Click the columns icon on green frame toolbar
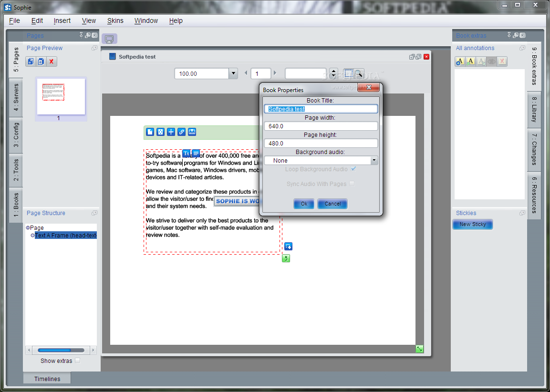This screenshot has height=392, width=550. (x=192, y=132)
